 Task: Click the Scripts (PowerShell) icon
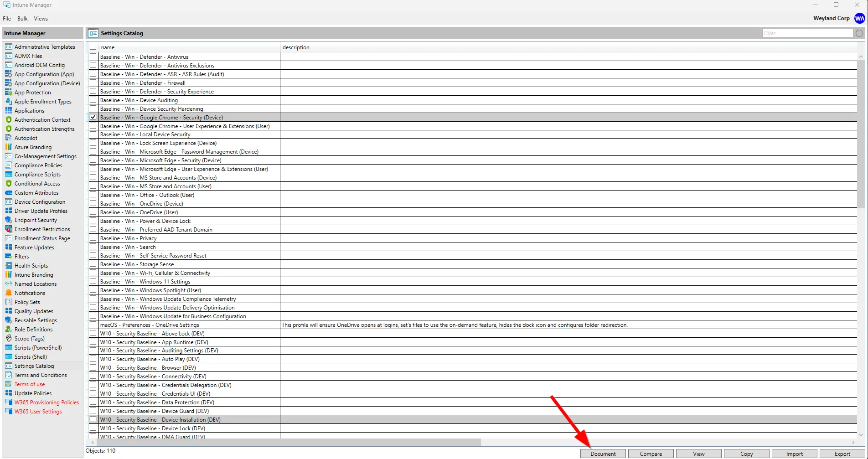[x=8, y=348]
